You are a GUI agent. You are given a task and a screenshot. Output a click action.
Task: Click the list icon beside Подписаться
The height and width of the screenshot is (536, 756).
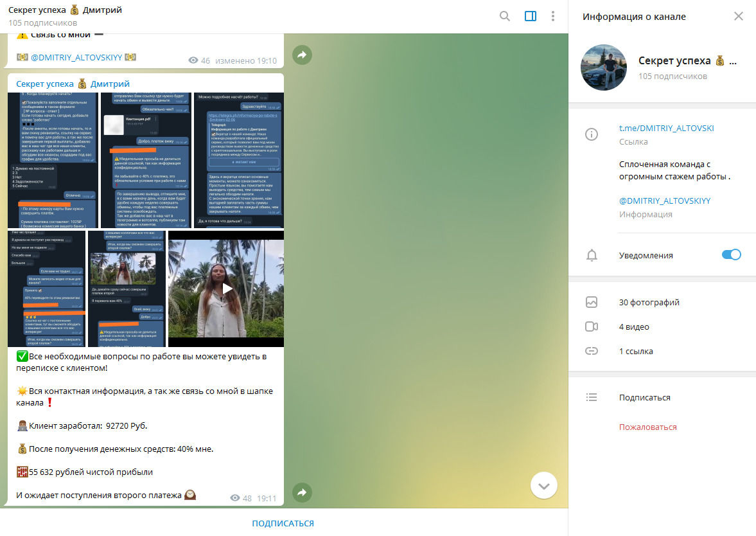[592, 398]
